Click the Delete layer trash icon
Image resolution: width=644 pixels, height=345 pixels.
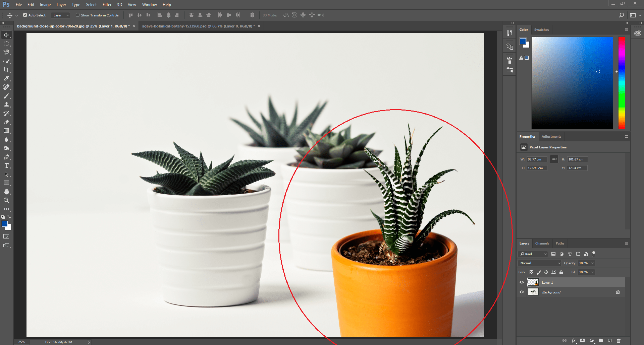click(619, 341)
